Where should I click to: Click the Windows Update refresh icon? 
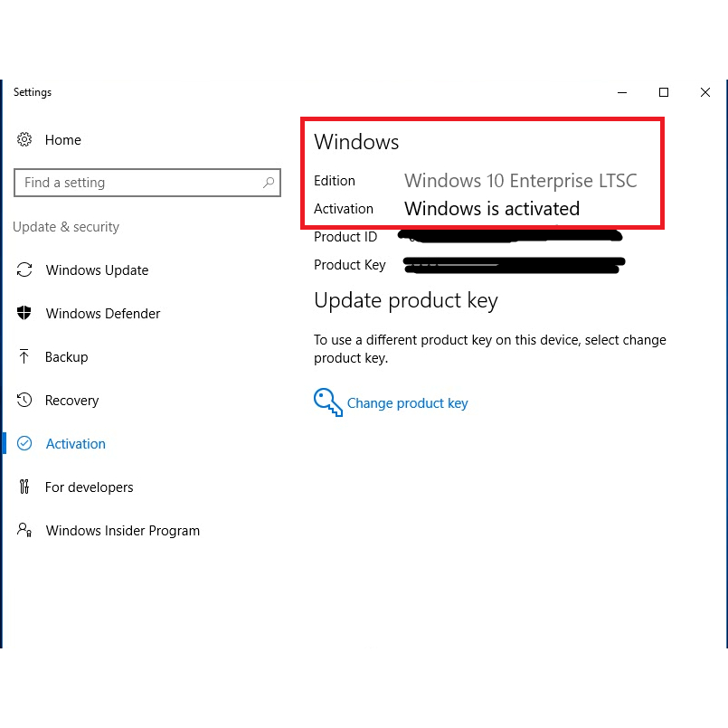tap(24, 269)
